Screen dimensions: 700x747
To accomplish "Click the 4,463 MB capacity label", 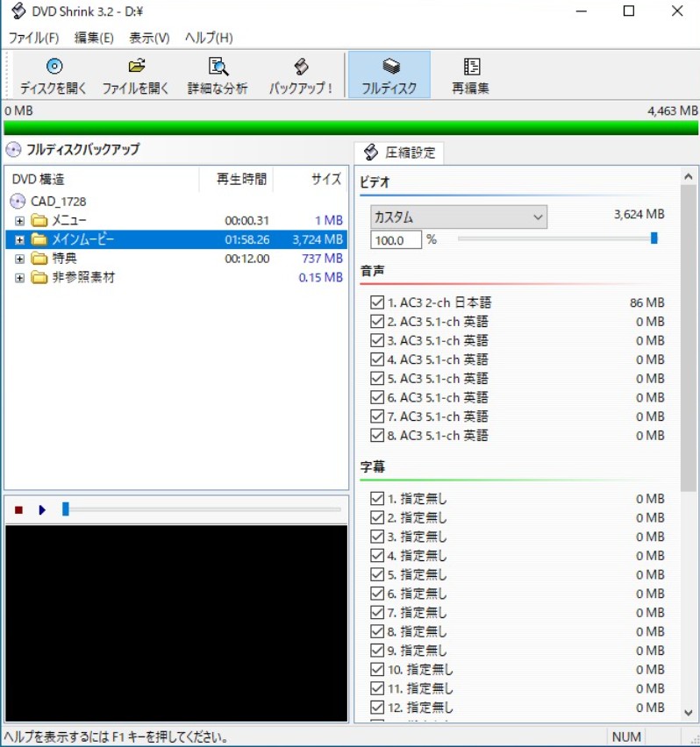I will (x=672, y=111).
